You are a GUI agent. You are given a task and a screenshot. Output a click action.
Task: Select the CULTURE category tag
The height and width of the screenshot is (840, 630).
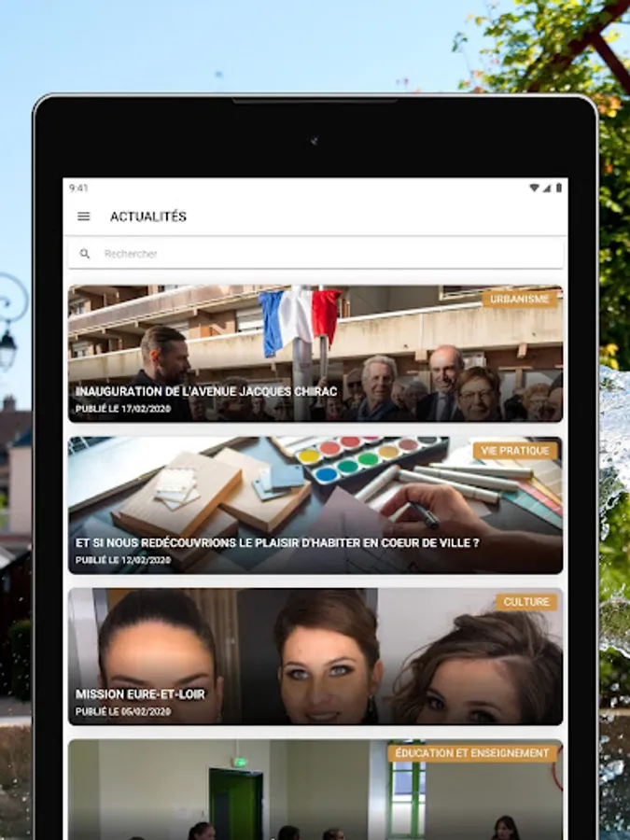tap(526, 602)
